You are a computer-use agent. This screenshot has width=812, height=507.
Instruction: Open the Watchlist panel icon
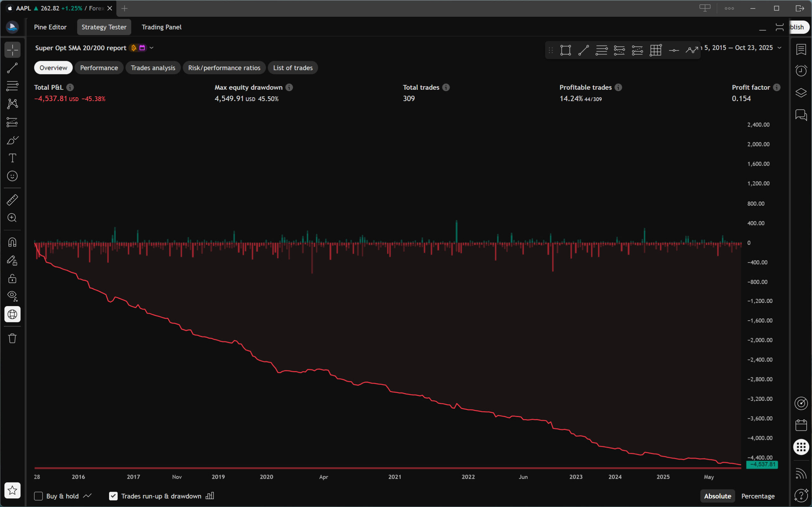point(801,49)
